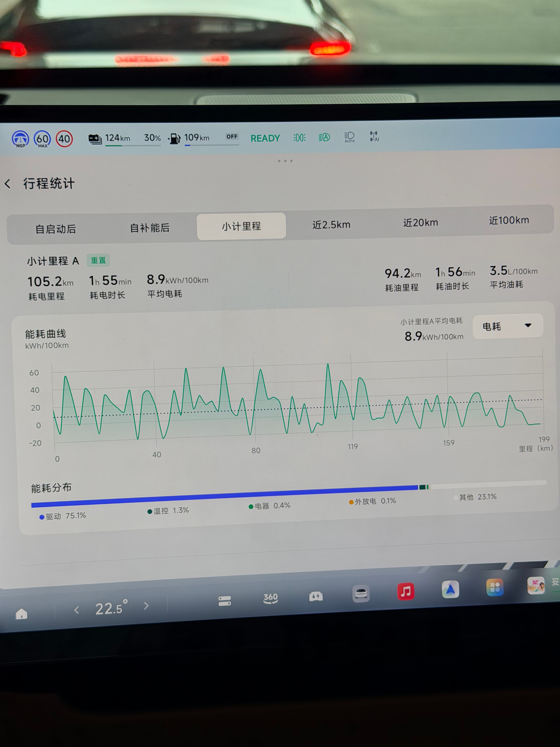Tap the READY status indicator
The height and width of the screenshot is (747, 560).
[x=265, y=138]
